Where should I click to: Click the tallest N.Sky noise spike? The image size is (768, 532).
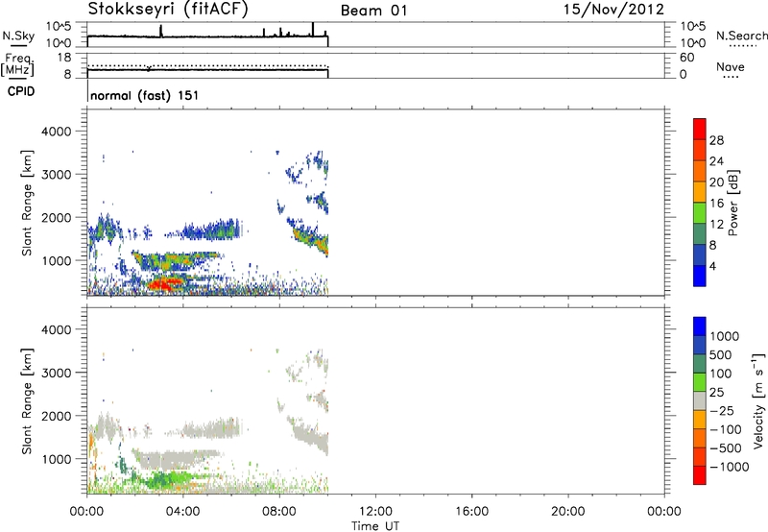coord(313,29)
